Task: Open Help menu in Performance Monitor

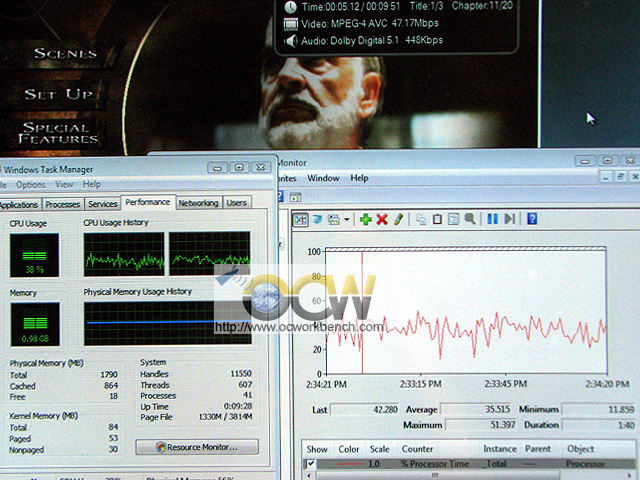Action: (359, 178)
